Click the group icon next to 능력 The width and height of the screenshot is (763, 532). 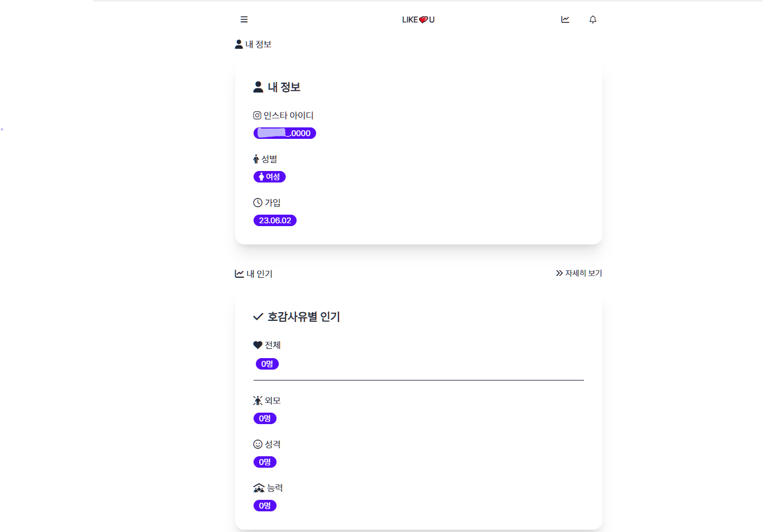click(258, 487)
